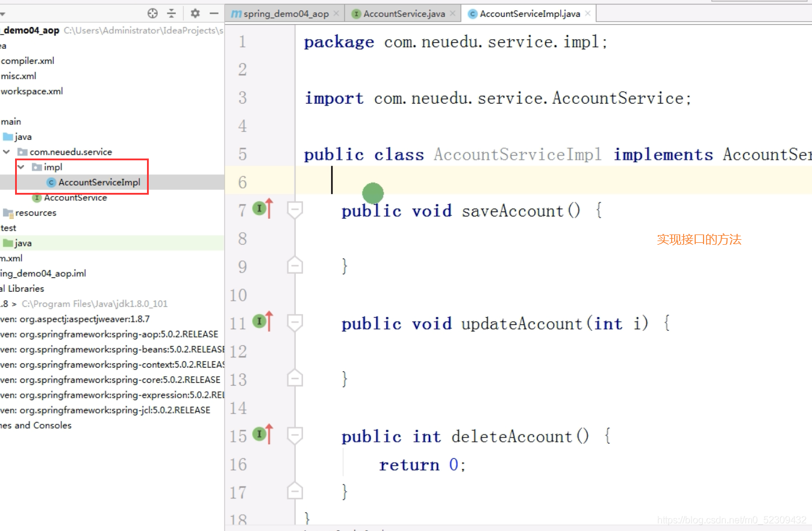Select Scratches and Consoles entry
The height and width of the screenshot is (531, 812).
coord(36,426)
